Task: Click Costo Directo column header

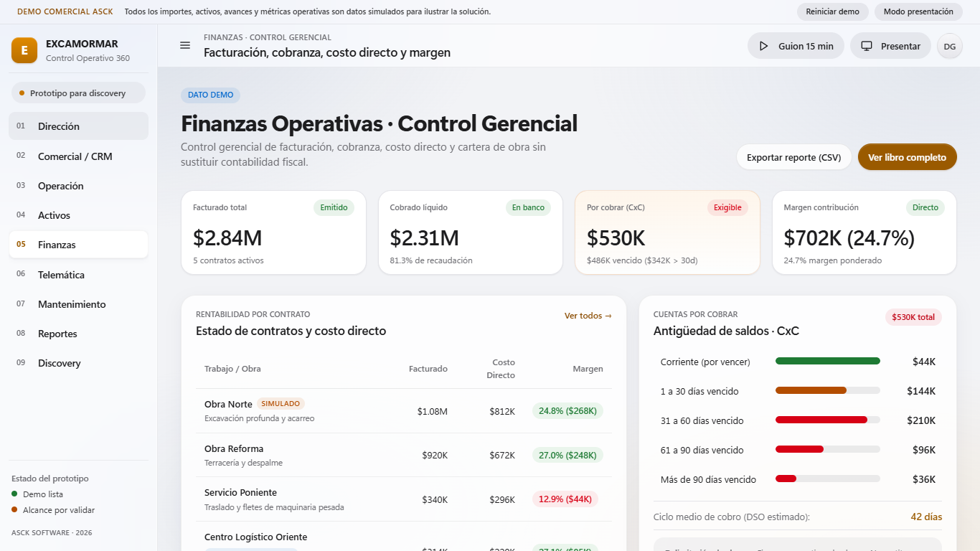Action: pyautogui.click(x=501, y=369)
